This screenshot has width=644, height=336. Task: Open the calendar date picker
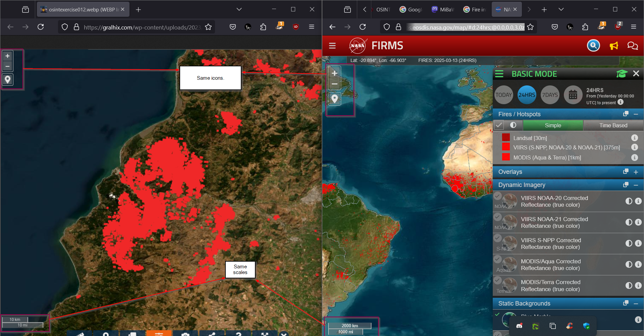click(573, 95)
